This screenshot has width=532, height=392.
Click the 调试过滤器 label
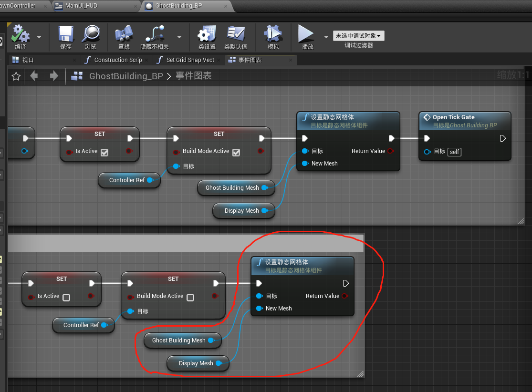click(x=359, y=45)
